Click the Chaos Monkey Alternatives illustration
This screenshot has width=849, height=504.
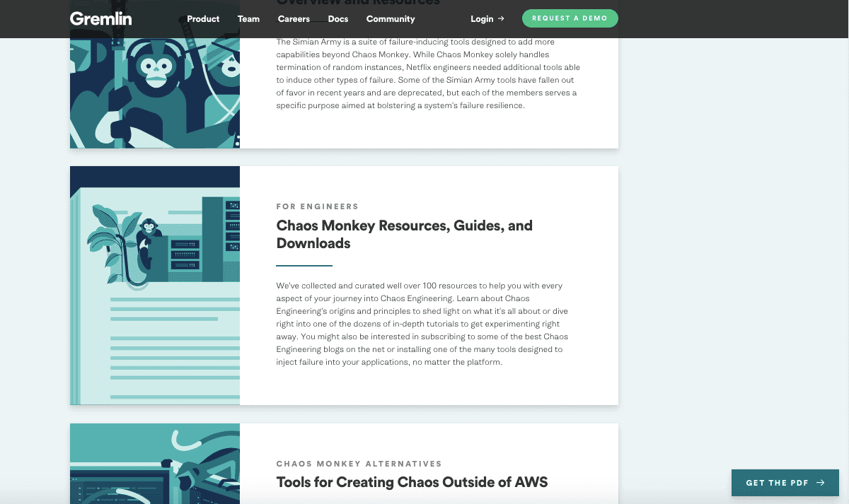154,464
